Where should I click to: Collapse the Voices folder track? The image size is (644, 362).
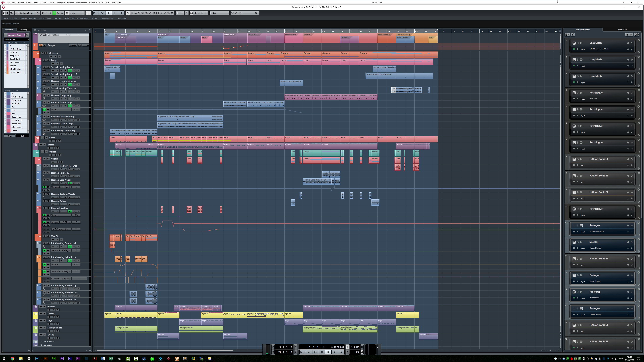37,152
